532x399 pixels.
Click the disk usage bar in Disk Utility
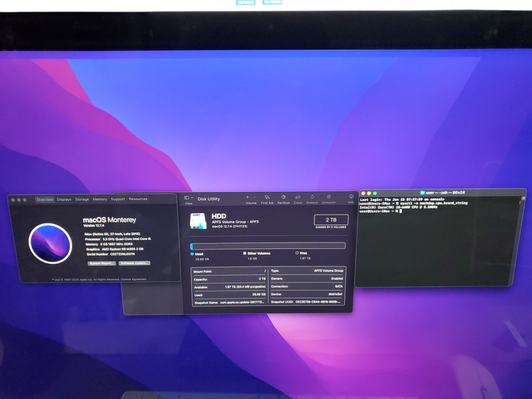pos(268,246)
